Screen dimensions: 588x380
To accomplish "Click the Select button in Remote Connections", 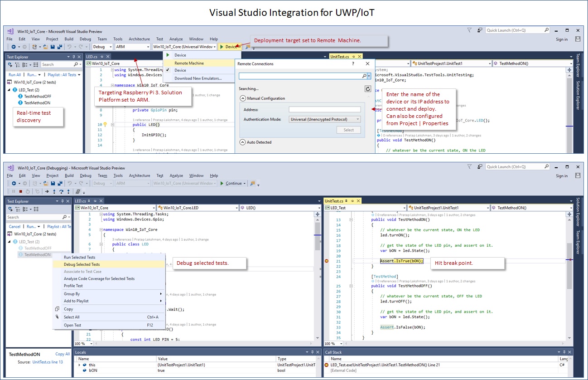I will pos(348,130).
